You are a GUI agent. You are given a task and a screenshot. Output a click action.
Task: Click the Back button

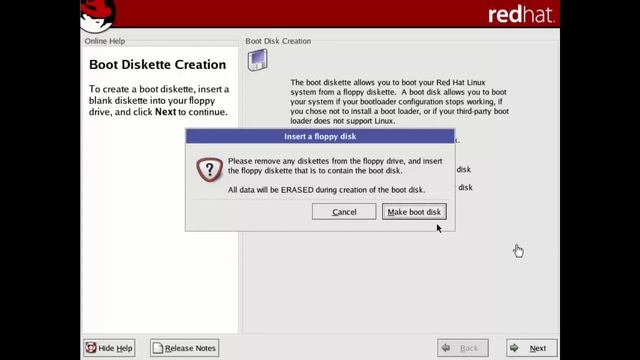[462, 348]
